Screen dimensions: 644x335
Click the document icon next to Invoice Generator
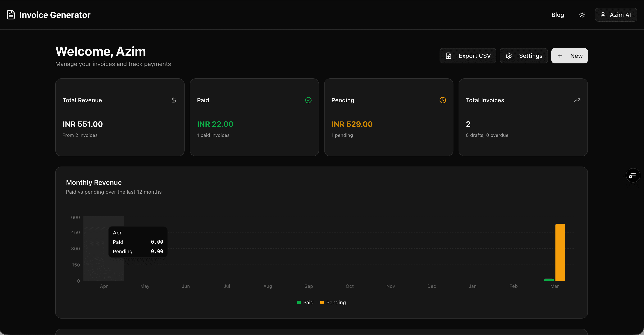(x=10, y=15)
